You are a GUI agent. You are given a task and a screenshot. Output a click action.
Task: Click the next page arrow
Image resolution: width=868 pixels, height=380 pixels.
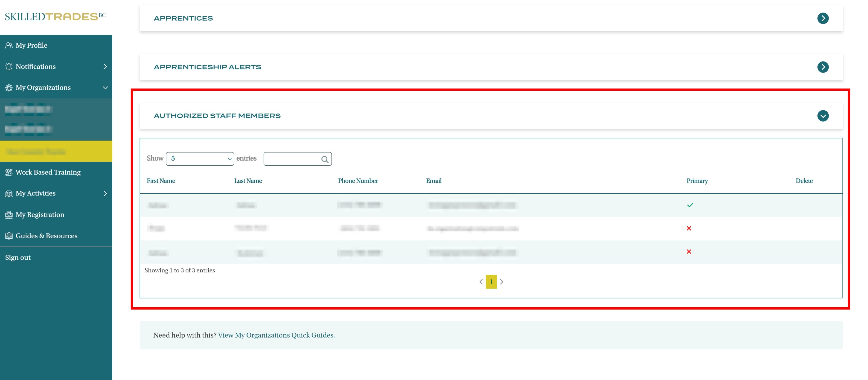[502, 282]
